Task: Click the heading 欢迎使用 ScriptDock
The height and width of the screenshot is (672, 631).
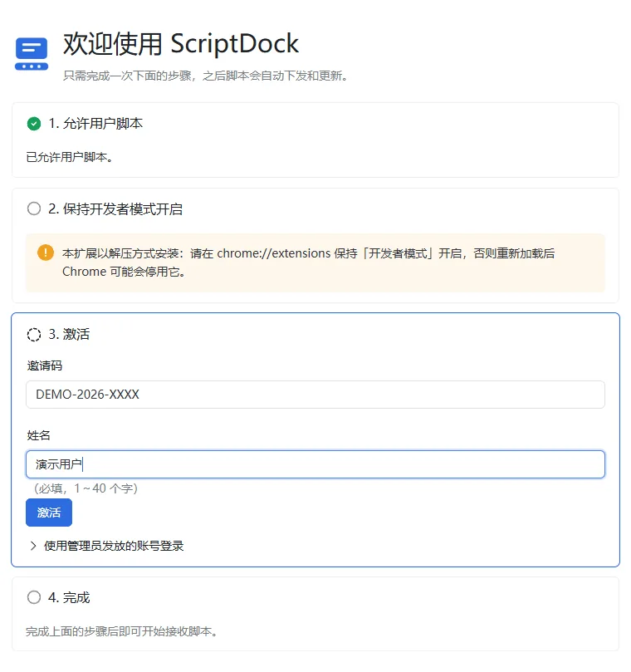Action: click(181, 44)
